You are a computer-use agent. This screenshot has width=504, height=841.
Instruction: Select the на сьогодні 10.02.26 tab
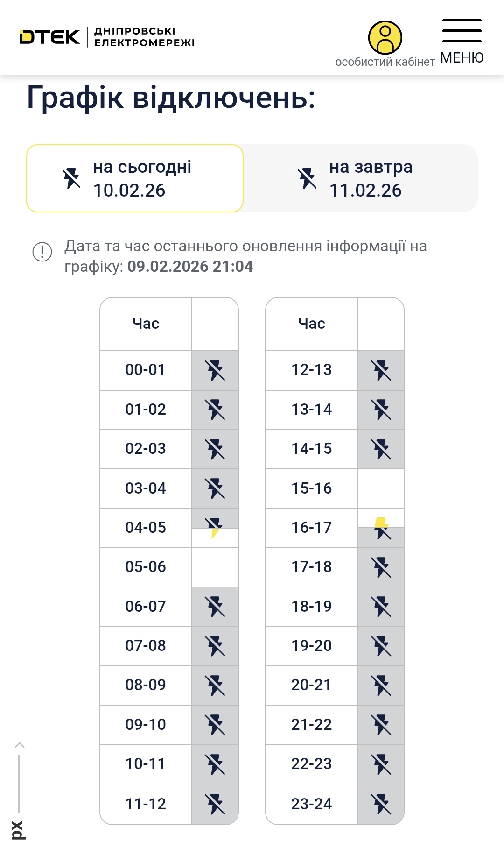[135, 178]
